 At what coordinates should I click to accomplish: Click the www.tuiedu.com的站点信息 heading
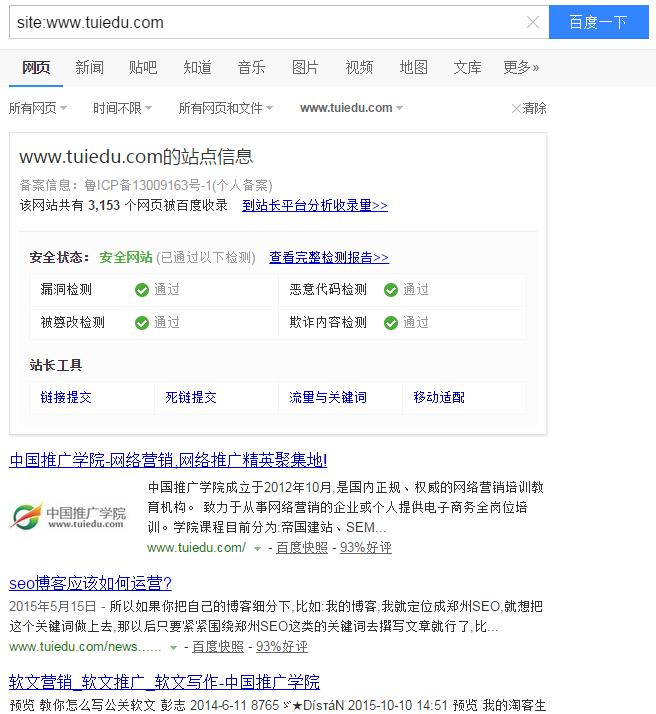136,157
